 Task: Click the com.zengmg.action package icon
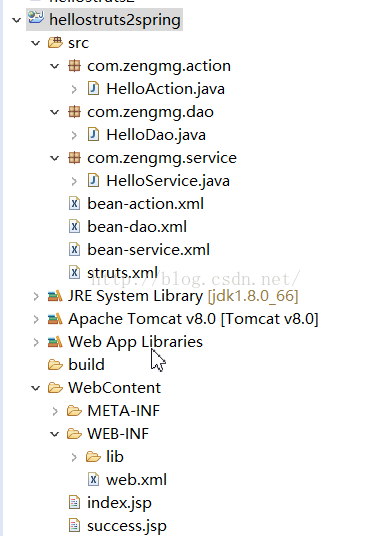[x=74, y=65]
